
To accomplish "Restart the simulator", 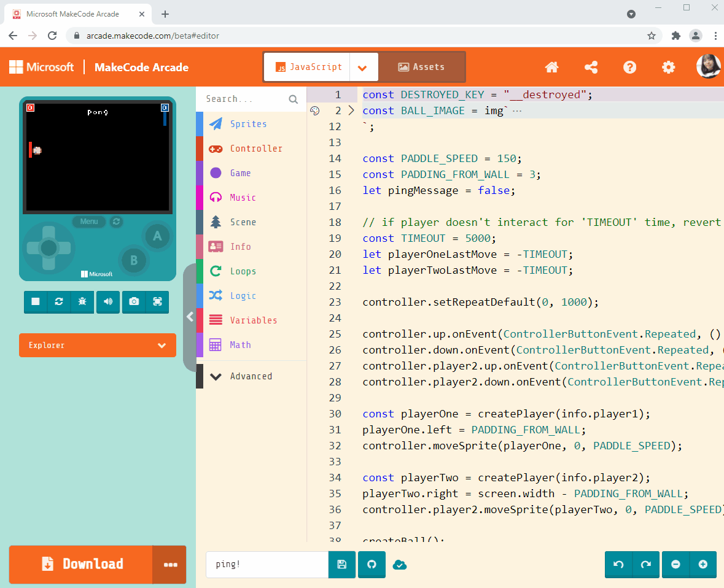I will point(58,302).
